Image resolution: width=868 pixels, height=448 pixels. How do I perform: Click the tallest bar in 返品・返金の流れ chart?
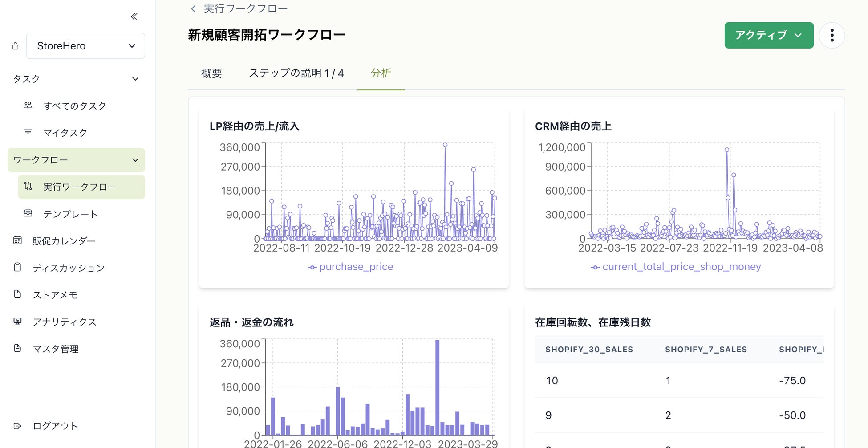click(x=438, y=387)
